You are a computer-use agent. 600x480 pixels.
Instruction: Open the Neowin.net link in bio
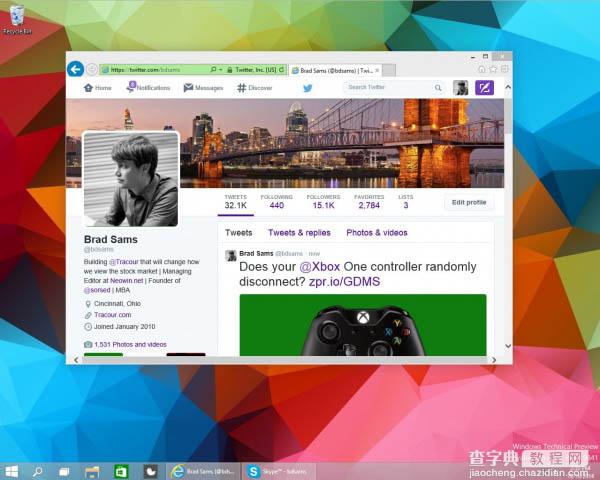(x=127, y=281)
